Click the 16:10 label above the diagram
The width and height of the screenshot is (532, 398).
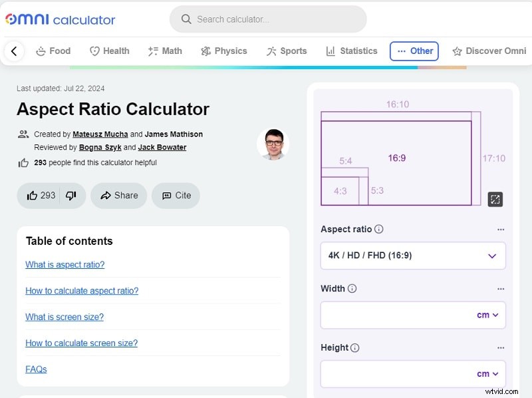(397, 104)
